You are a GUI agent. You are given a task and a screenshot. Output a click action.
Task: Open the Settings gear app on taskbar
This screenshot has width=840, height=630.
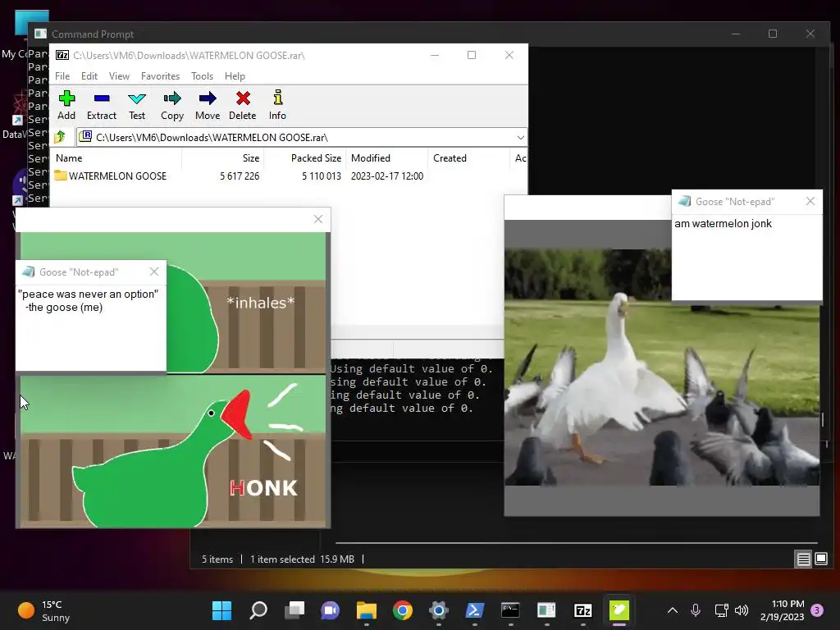tap(438, 610)
